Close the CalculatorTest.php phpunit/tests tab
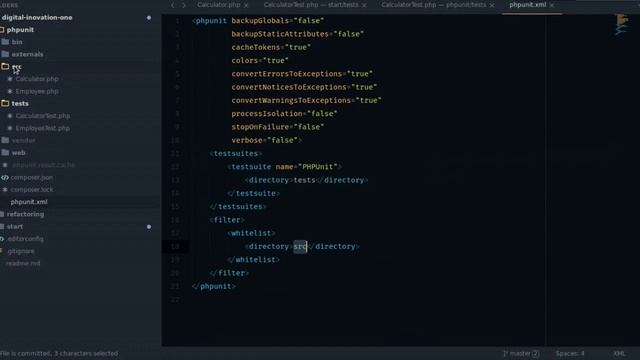The width and height of the screenshot is (640, 360). point(492,5)
